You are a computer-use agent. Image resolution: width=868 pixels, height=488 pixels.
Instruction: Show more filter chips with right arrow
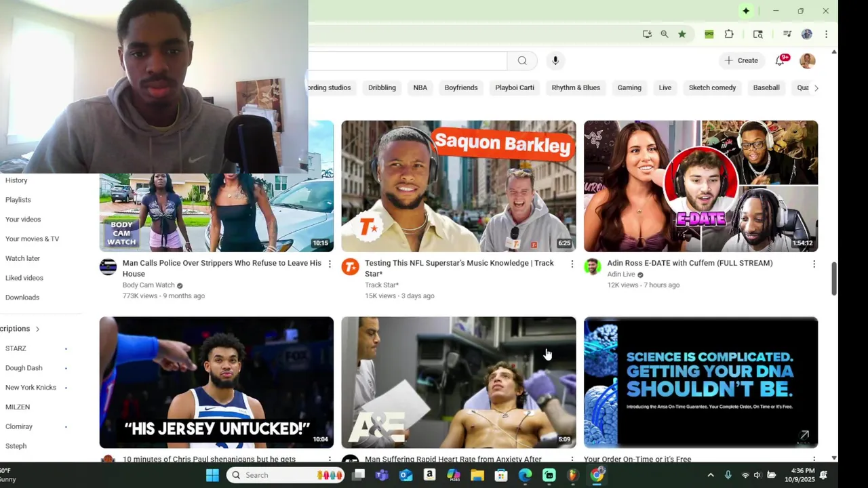click(x=816, y=87)
